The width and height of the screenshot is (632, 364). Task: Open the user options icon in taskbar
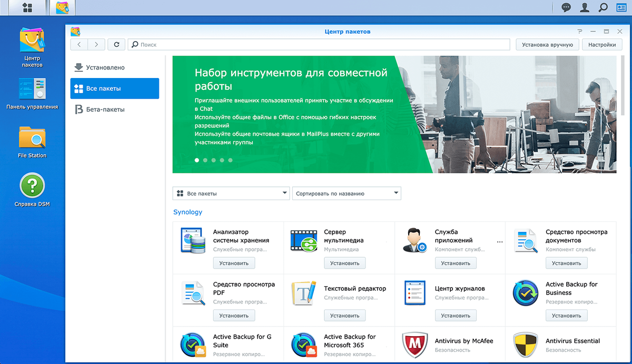(585, 7)
